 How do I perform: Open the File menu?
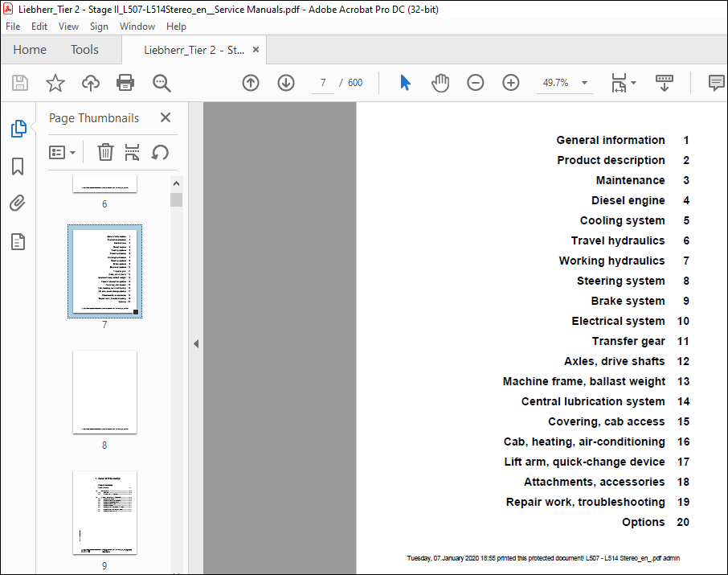pos(13,27)
